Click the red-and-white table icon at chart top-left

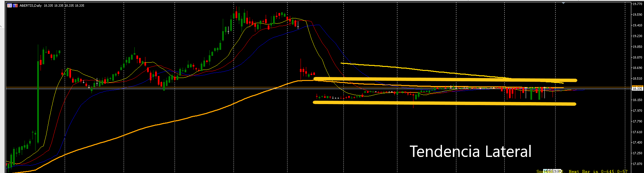(9, 5)
